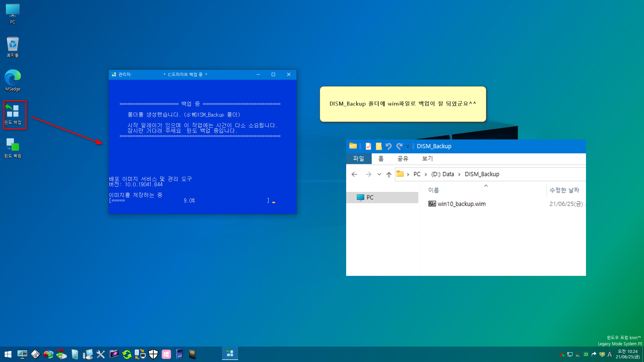Screen dimensions: 644x362
Task: Open the 공유 ribbon tab in explorer
Action: point(403,159)
